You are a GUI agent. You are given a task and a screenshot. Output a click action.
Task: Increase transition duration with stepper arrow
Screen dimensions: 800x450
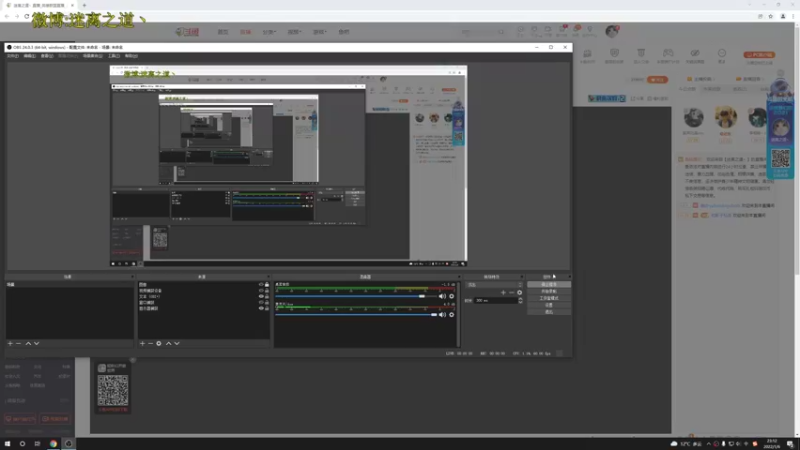tap(520, 299)
